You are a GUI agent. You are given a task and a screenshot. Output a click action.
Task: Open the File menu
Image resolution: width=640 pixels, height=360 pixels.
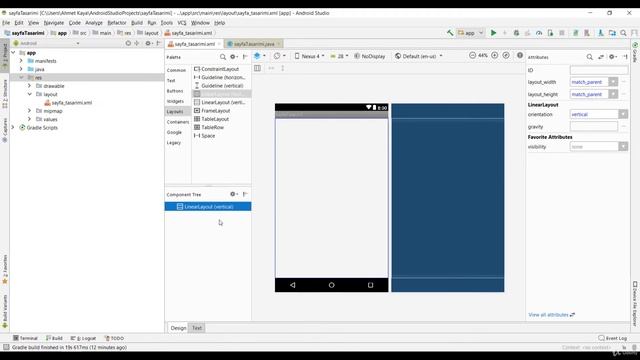(6, 23)
